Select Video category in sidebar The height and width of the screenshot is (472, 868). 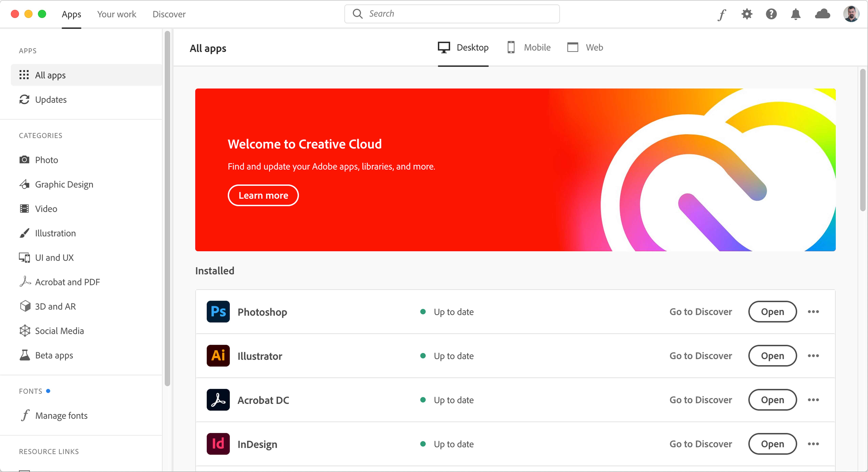(46, 208)
